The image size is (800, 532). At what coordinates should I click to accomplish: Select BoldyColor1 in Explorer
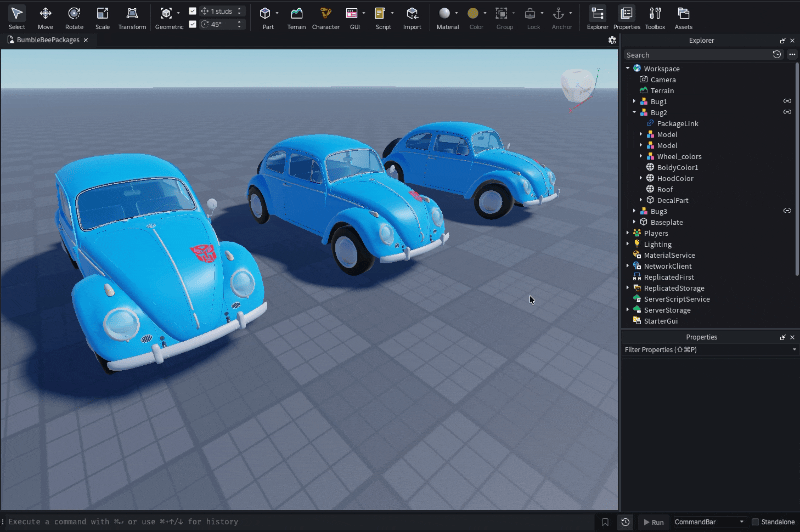click(x=678, y=167)
